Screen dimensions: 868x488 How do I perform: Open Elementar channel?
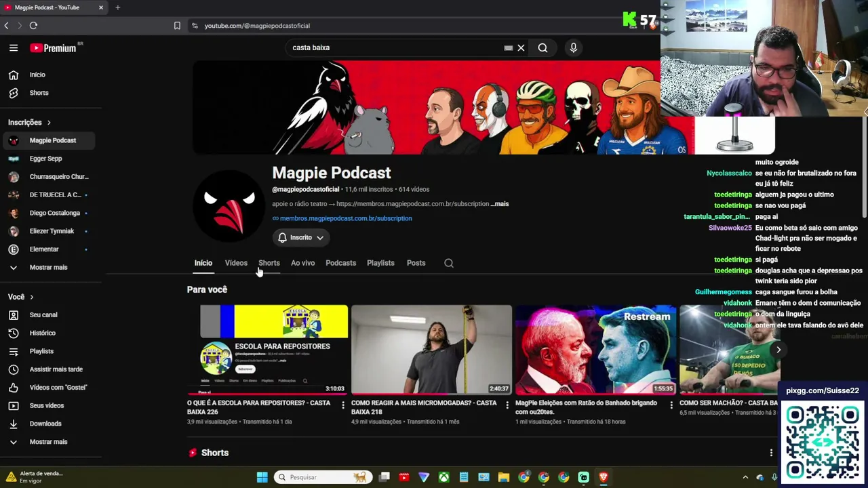coord(47,249)
